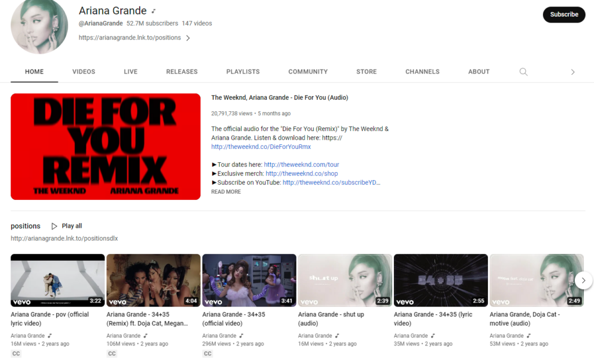594x364 pixels.
Task: Visit the theweeknd.co/shop merch link
Action: pyautogui.click(x=302, y=174)
